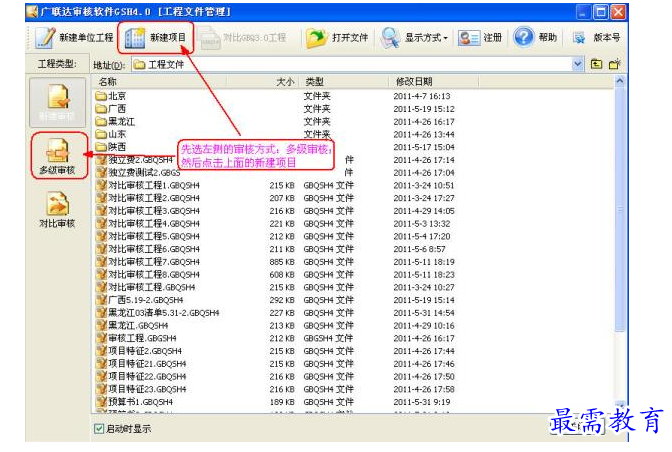Click date cell 2011-4-7 16:13
This screenshot has width=672, height=452.
click(422, 96)
